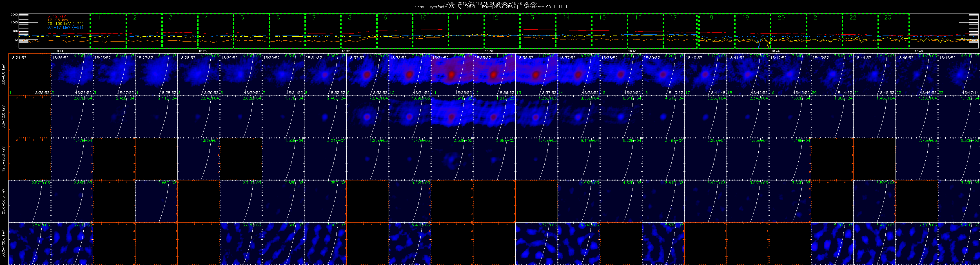Open 25-50 keV image labeled 9.22E+03
Viewport: 980px width, 265px height.
coord(410,201)
